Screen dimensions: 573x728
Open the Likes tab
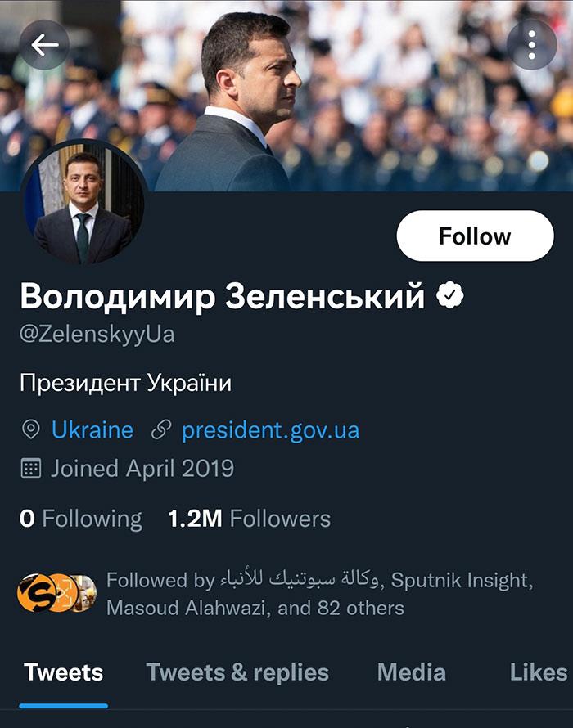pos(538,672)
